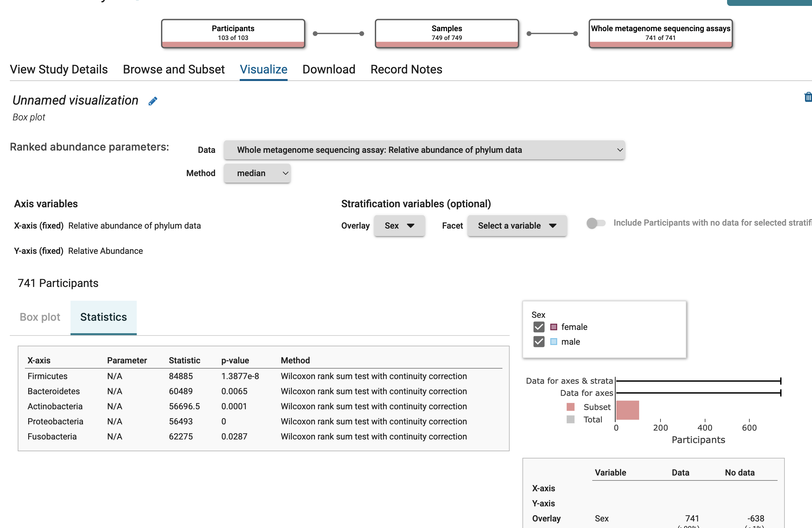Click the Samples entity box
812x528 pixels.
(447, 33)
